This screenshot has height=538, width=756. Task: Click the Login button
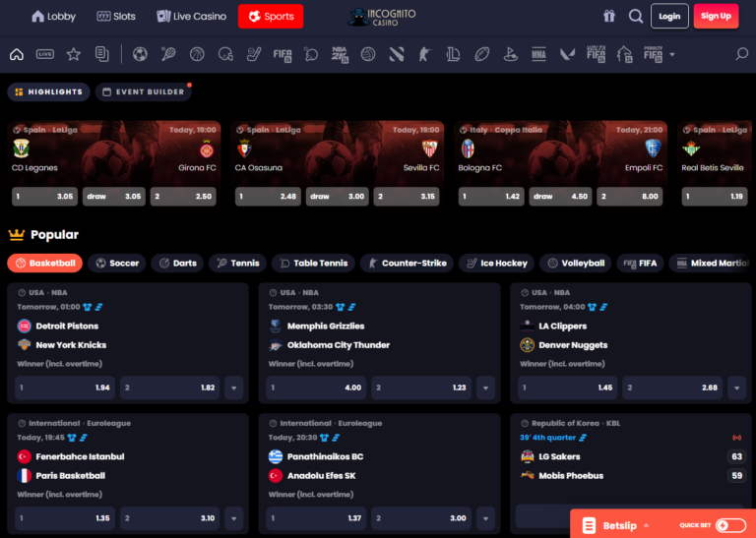tap(669, 17)
